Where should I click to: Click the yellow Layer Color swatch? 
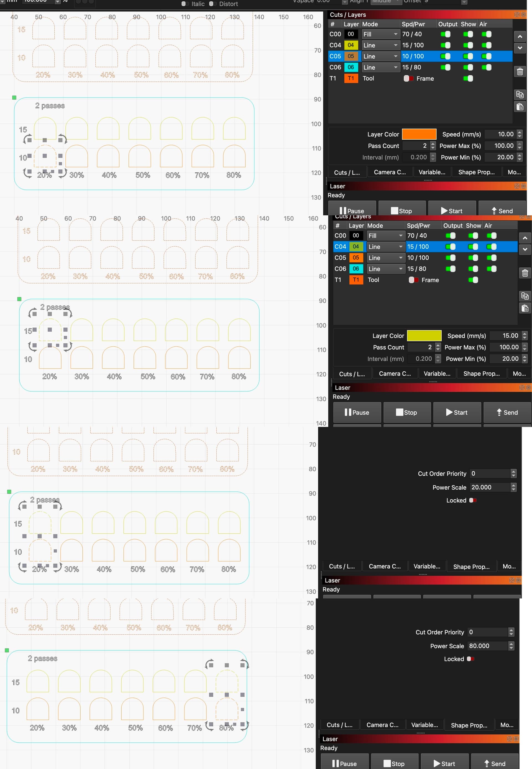tap(424, 336)
